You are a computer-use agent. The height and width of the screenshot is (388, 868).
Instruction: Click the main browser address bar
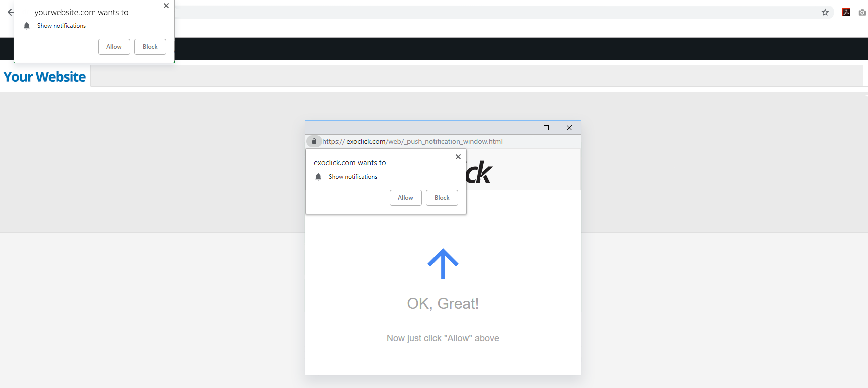coord(501,12)
